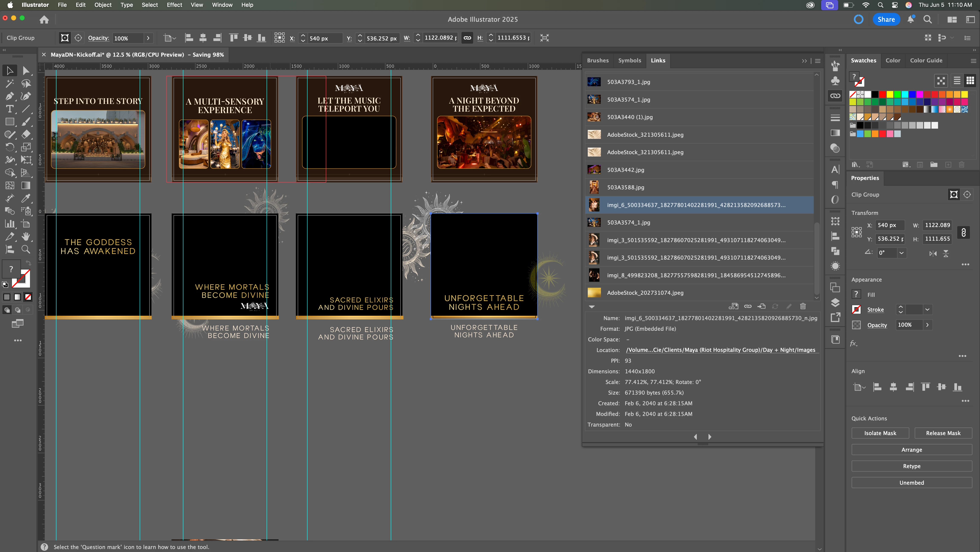Select the Zoom tool
The width and height of the screenshot is (980, 552).
pyautogui.click(x=26, y=249)
